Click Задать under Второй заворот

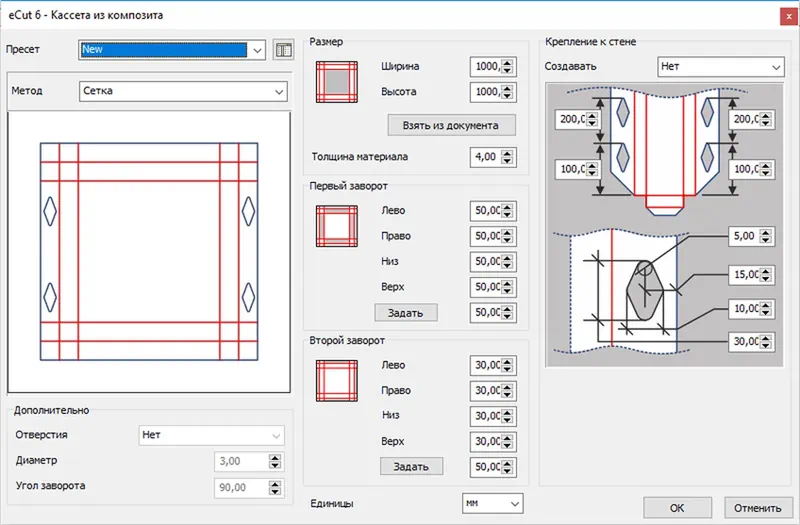tap(410, 466)
